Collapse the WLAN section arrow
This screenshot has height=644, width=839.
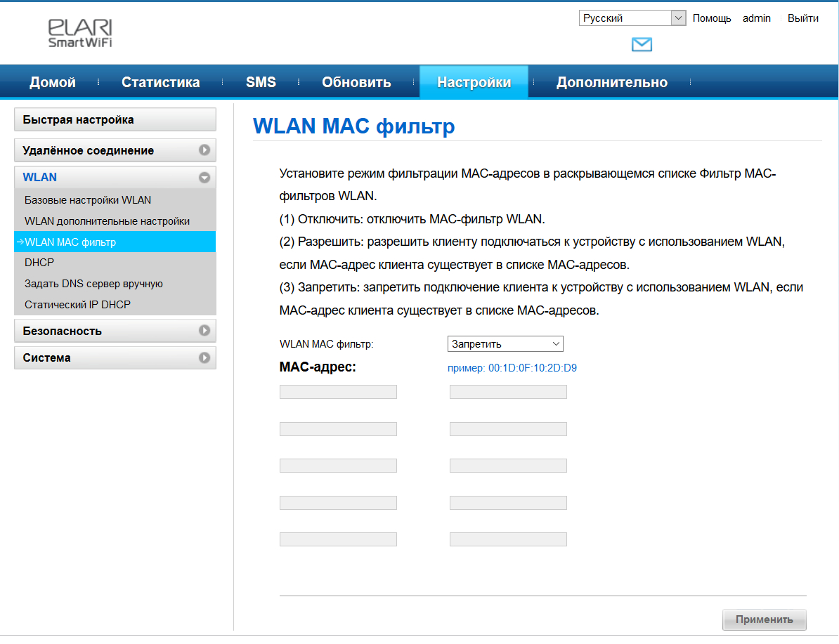click(204, 178)
